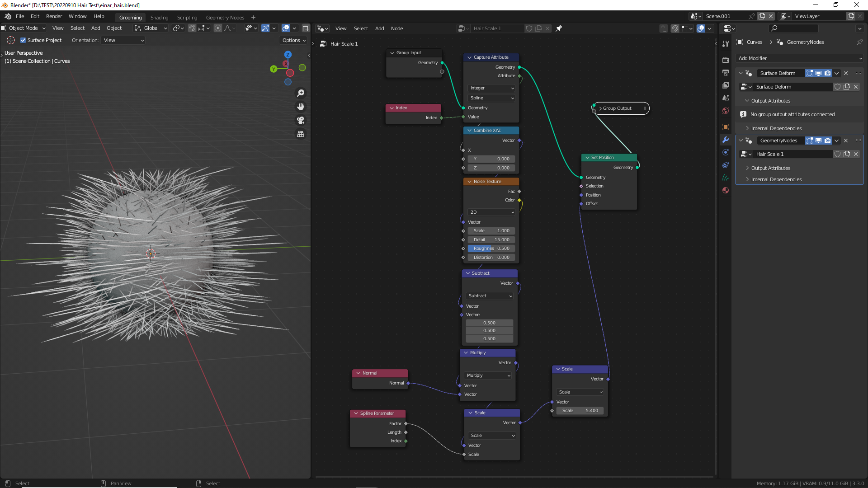The width and height of the screenshot is (868, 488).
Task: Toggle Surface Project checkbox
Action: tap(23, 40)
